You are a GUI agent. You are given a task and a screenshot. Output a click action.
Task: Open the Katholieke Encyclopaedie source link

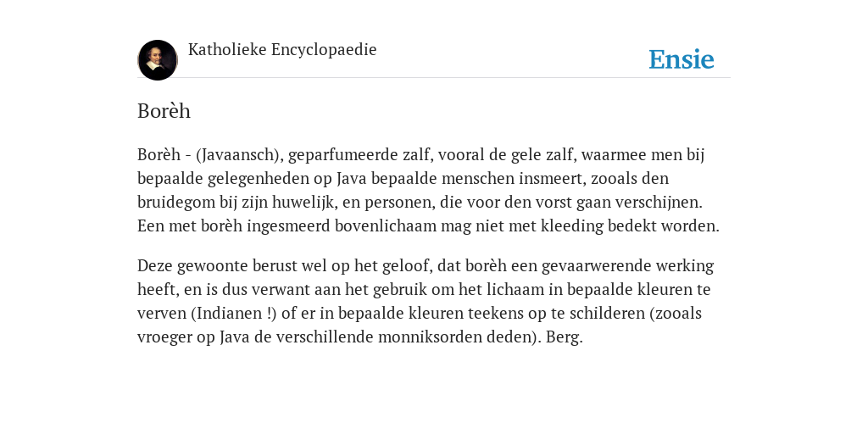[x=282, y=50]
